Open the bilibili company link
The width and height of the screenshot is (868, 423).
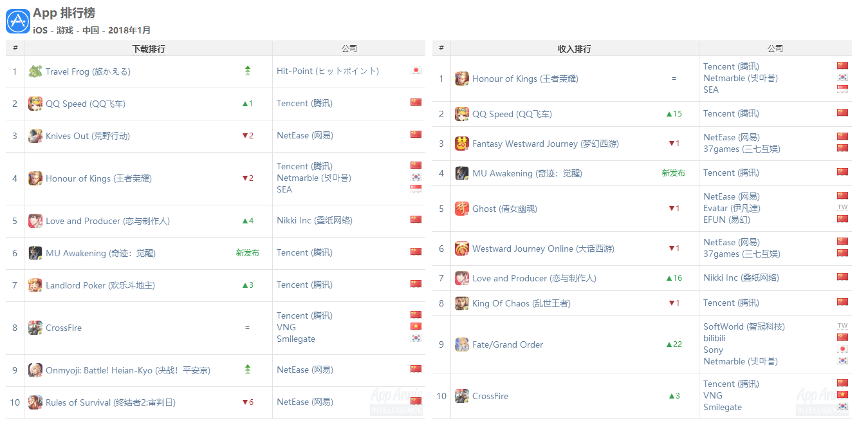(714, 338)
